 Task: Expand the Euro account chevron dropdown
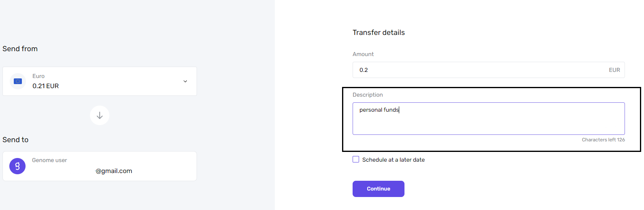pos(185,81)
